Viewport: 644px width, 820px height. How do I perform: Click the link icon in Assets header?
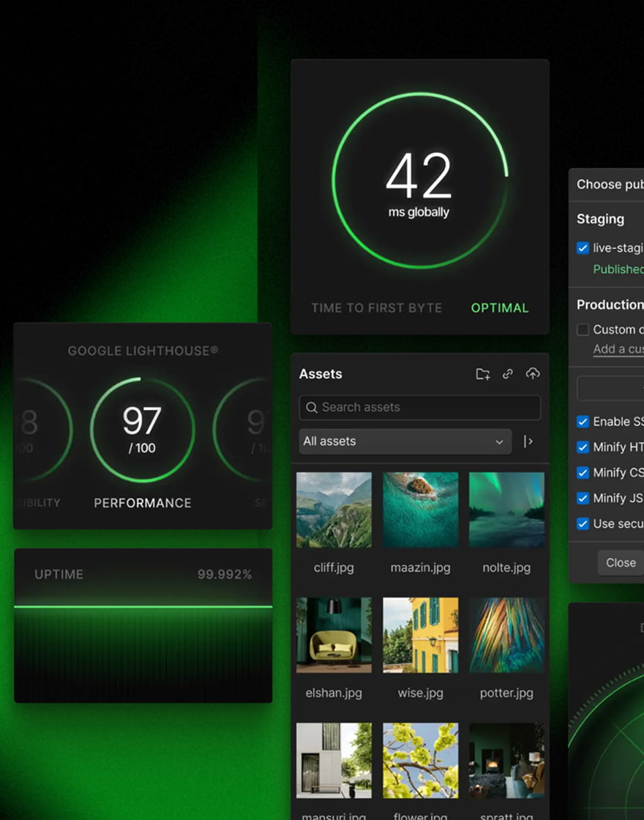click(x=508, y=374)
